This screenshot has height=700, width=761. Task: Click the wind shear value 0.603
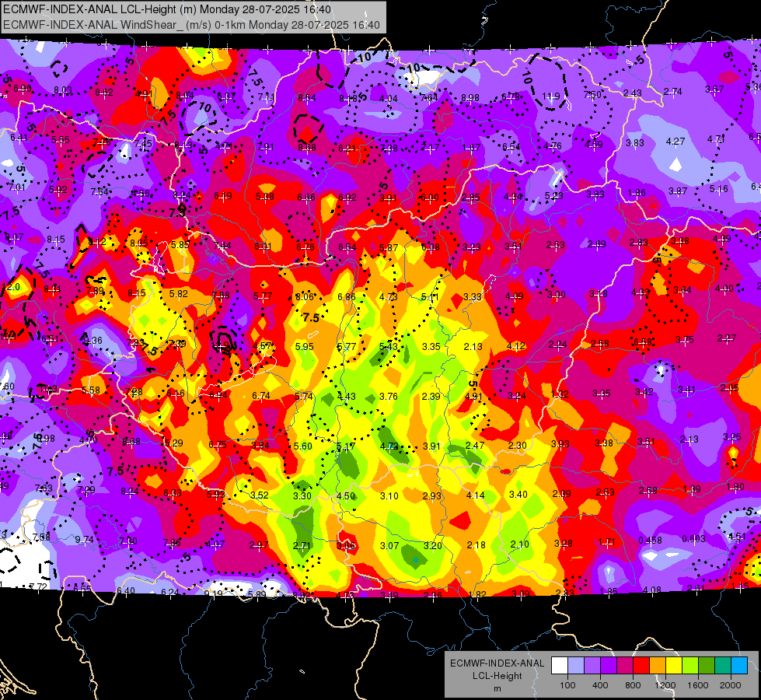tap(694, 539)
